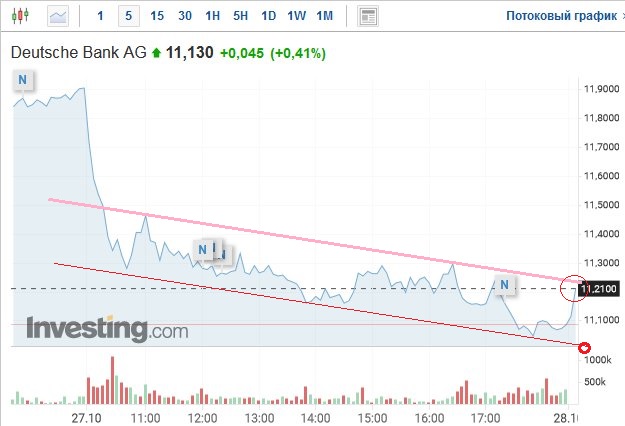Image resolution: width=625 pixels, height=426 pixels.
Task: Click the tallest red volume bar
Action: [112, 380]
